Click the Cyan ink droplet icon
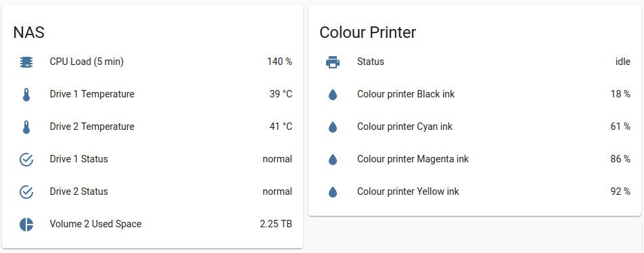 [x=333, y=127]
